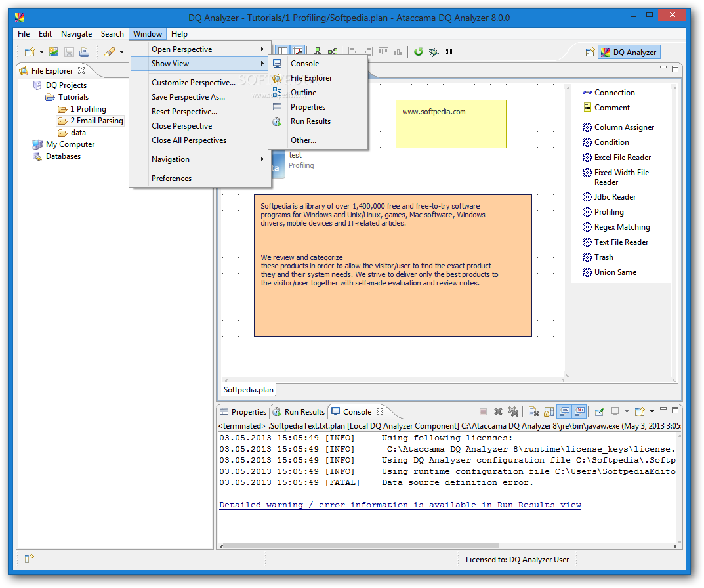
Task: Select Regex Matching in the palette
Action: [x=616, y=227]
